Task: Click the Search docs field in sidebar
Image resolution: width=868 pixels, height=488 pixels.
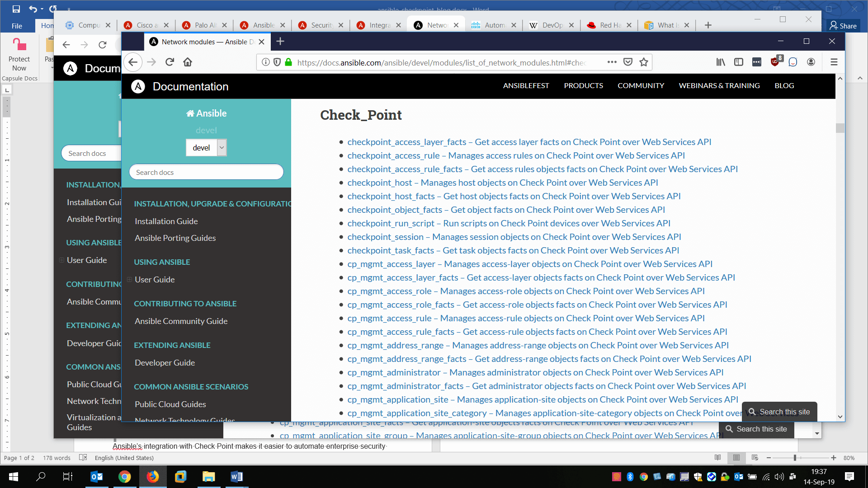Action: click(206, 172)
